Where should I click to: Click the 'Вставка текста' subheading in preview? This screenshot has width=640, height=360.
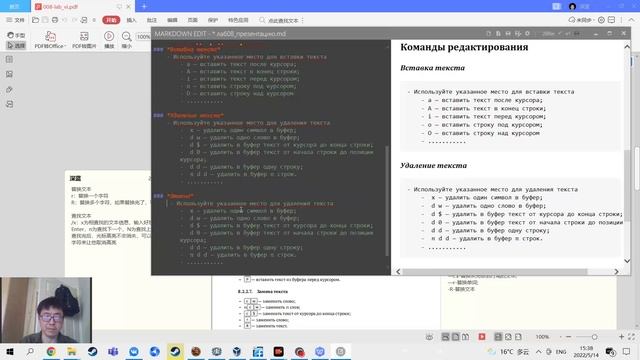pyautogui.click(x=432, y=68)
